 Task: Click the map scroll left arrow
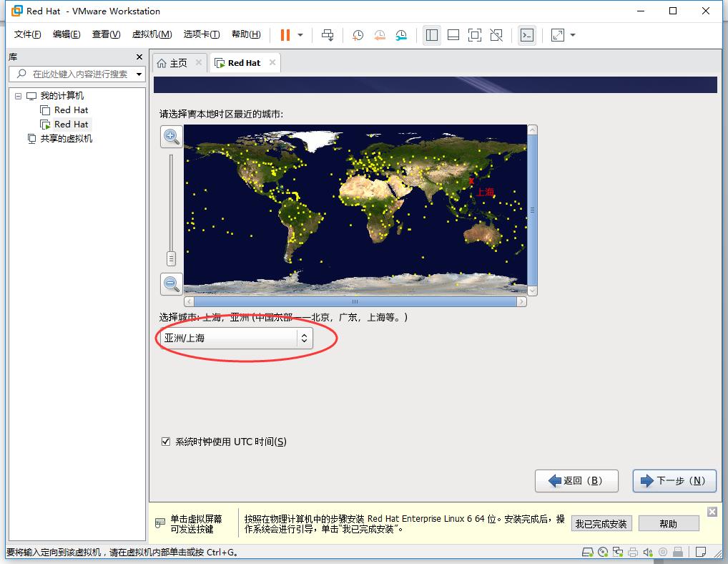(x=189, y=302)
